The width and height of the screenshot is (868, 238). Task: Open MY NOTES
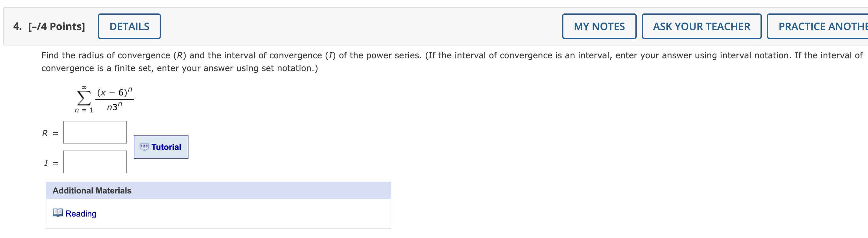click(599, 26)
